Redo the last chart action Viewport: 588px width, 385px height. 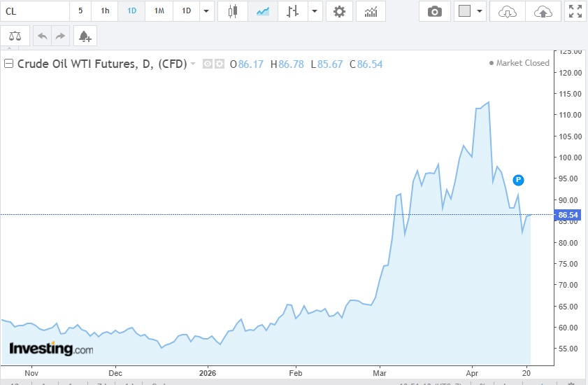[x=60, y=36]
